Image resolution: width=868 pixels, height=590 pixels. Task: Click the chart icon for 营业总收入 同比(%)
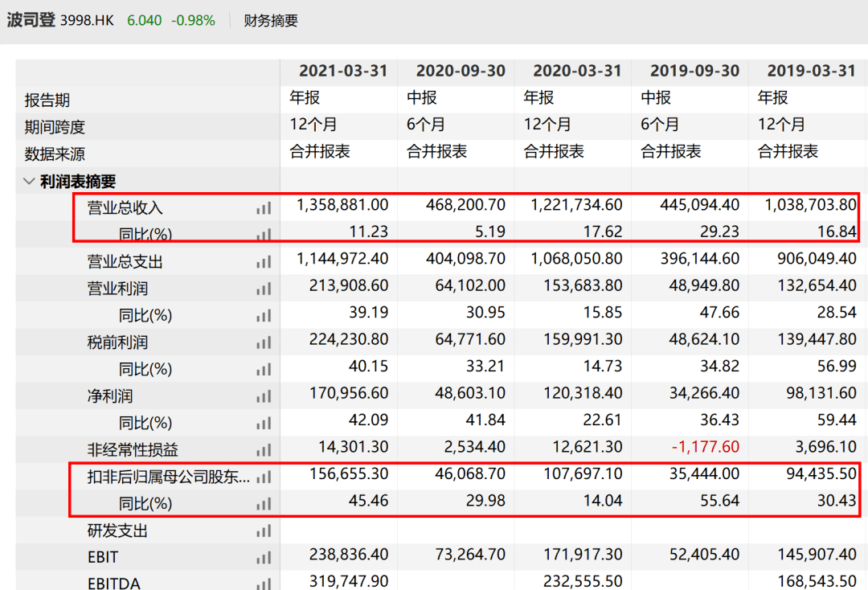(x=263, y=235)
